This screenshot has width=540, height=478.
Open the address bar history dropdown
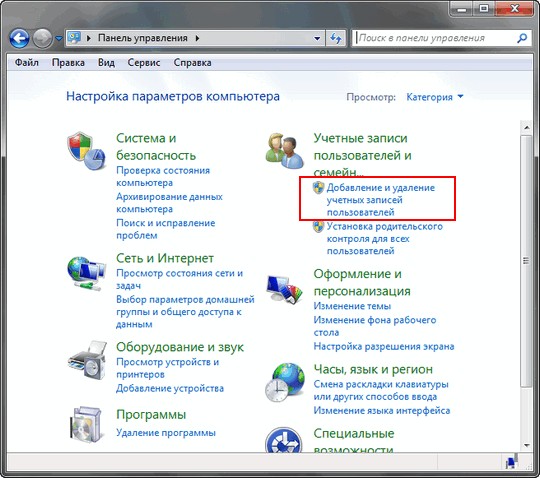point(317,38)
